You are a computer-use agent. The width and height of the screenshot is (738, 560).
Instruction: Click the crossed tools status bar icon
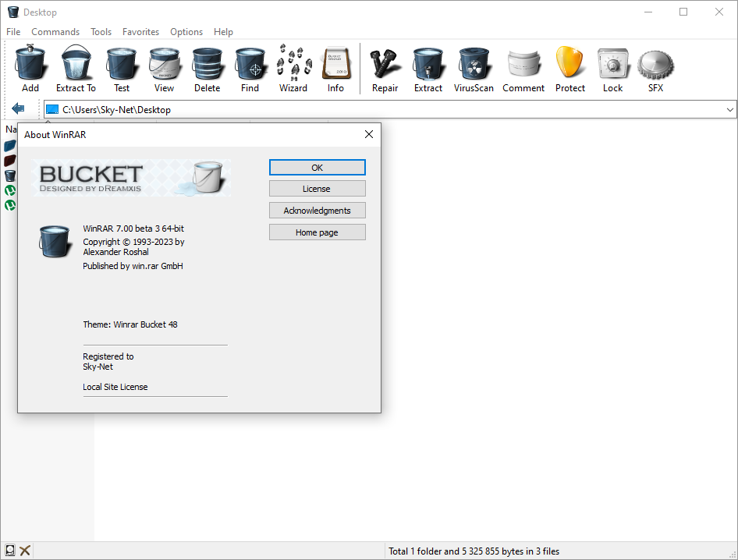pyautogui.click(x=25, y=550)
